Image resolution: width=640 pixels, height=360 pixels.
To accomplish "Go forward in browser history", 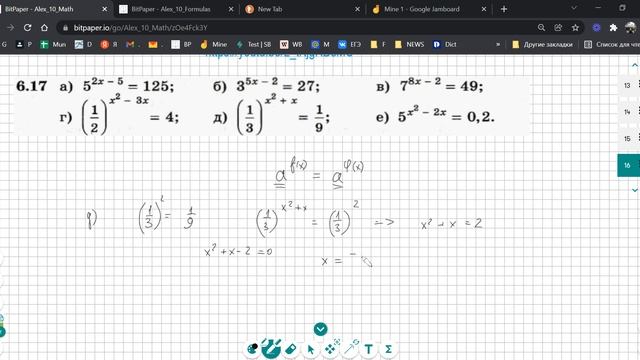I will [x=10, y=28].
